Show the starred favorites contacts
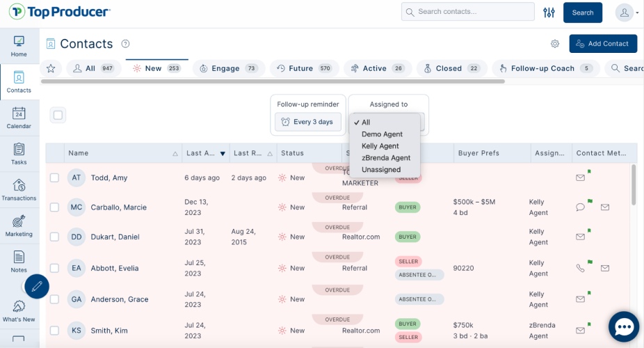 (50, 68)
